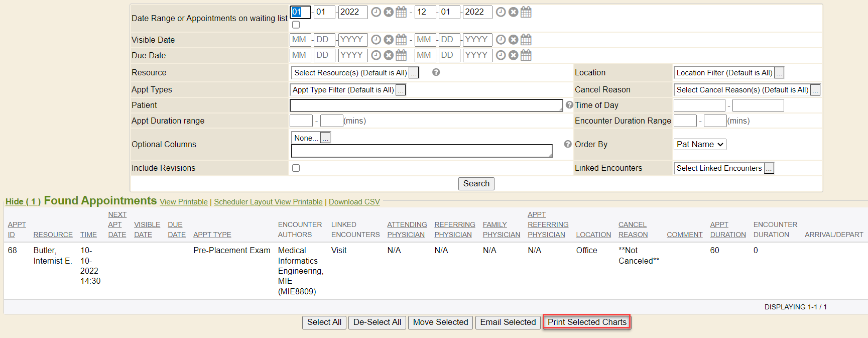
Task: Expand the Location Filter selector
Action: 779,73
